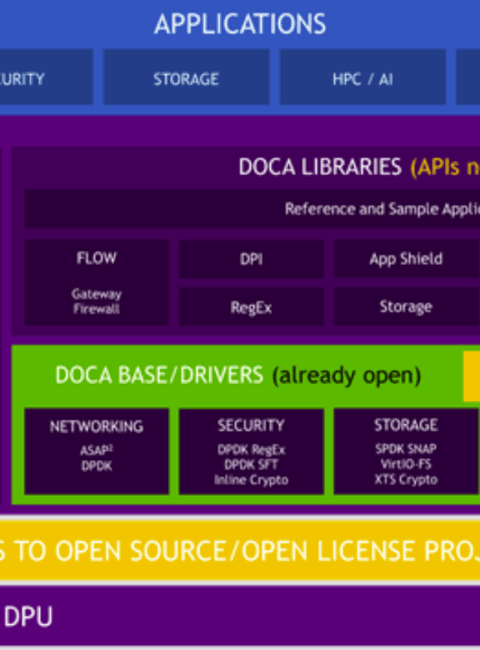Select the STORAGE applications box
Screen dimensions: 480x650
186,77
